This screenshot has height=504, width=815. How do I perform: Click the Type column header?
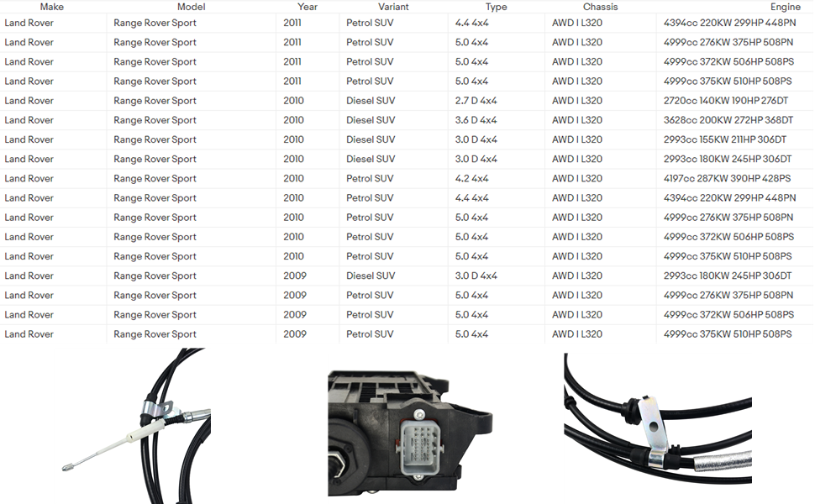497,7
